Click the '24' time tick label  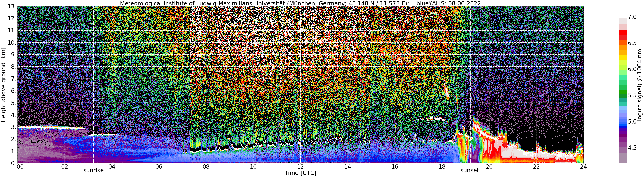583,167
